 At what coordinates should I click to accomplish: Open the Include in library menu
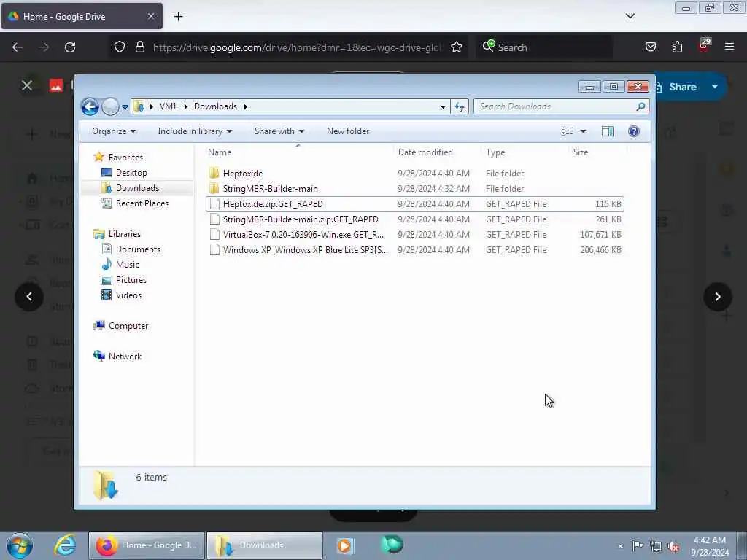(x=195, y=131)
